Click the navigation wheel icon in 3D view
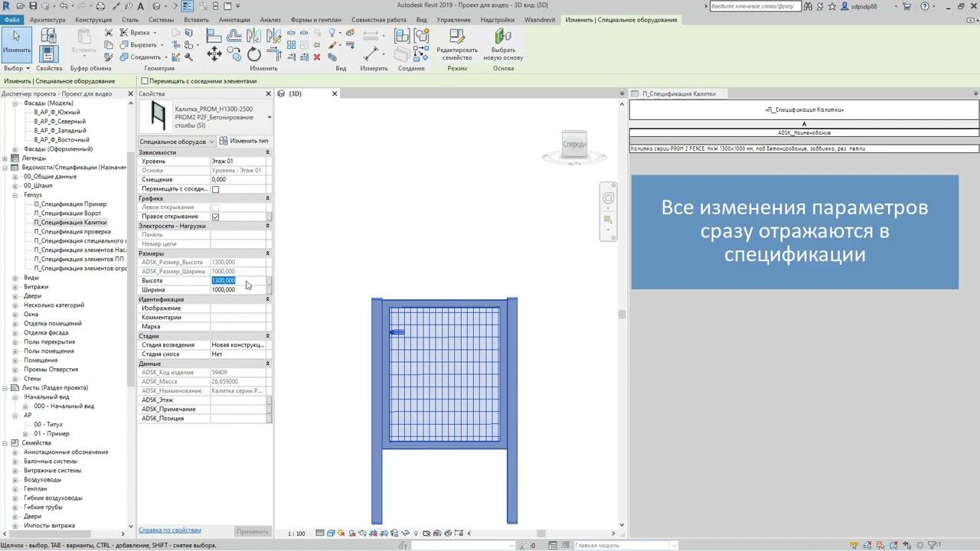The image size is (980, 551). click(x=609, y=198)
